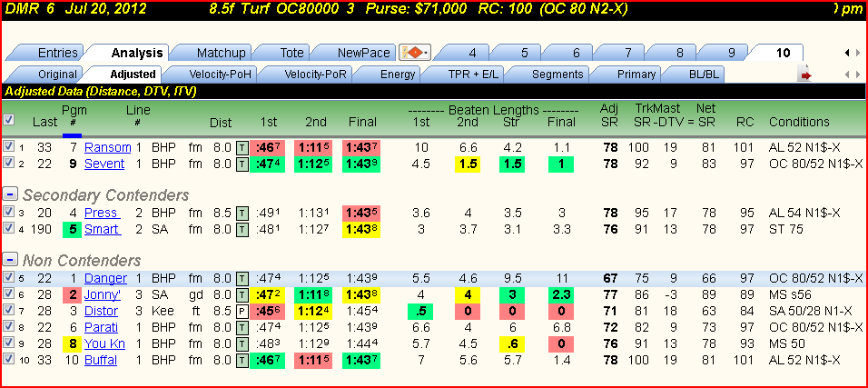
Task: Click the green program number 5 cell
Action: point(72,229)
